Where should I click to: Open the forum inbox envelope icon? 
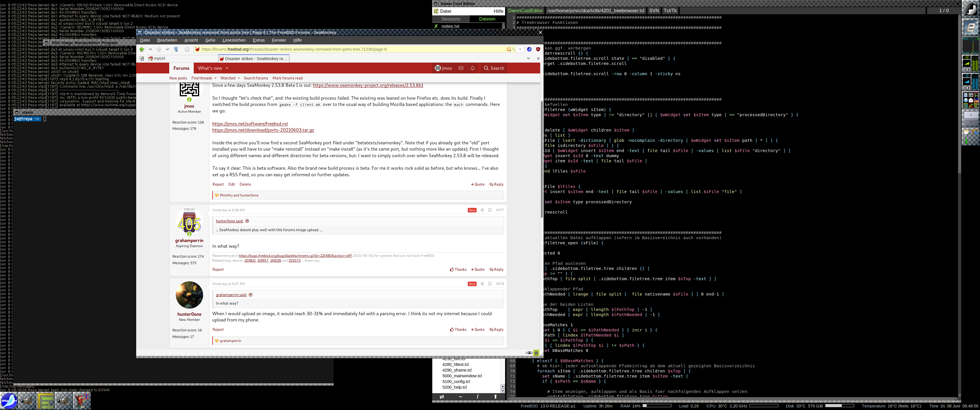(461, 68)
